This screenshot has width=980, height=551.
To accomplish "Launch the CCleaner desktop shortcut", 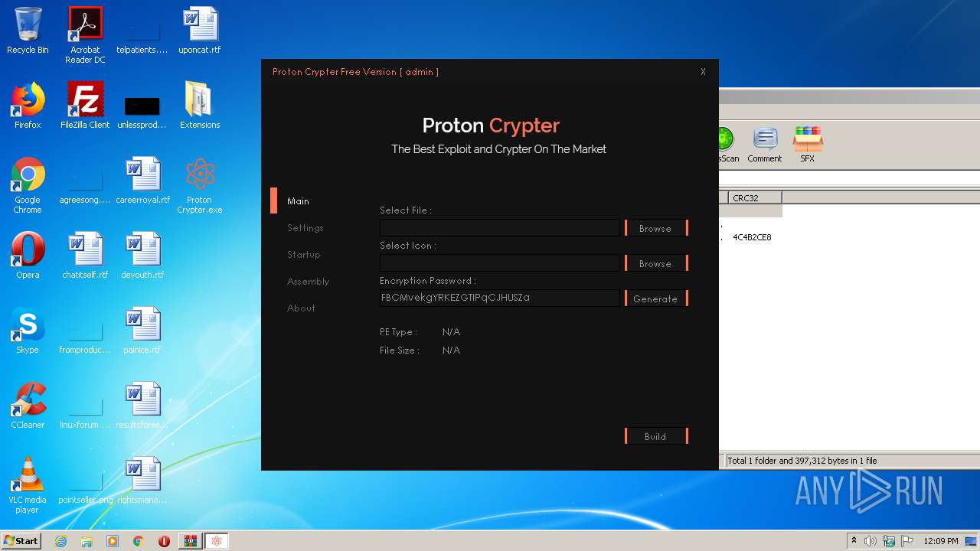I will 28,406.
